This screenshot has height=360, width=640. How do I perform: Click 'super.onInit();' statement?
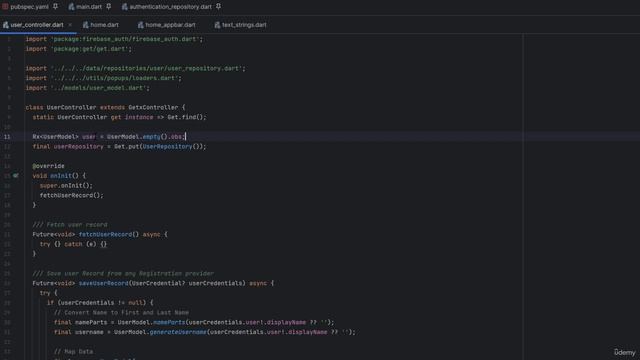coord(66,186)
